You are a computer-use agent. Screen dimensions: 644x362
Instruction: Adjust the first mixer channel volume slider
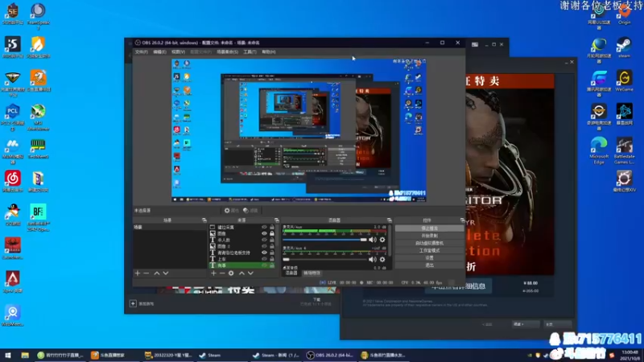[x=324, y=240]
